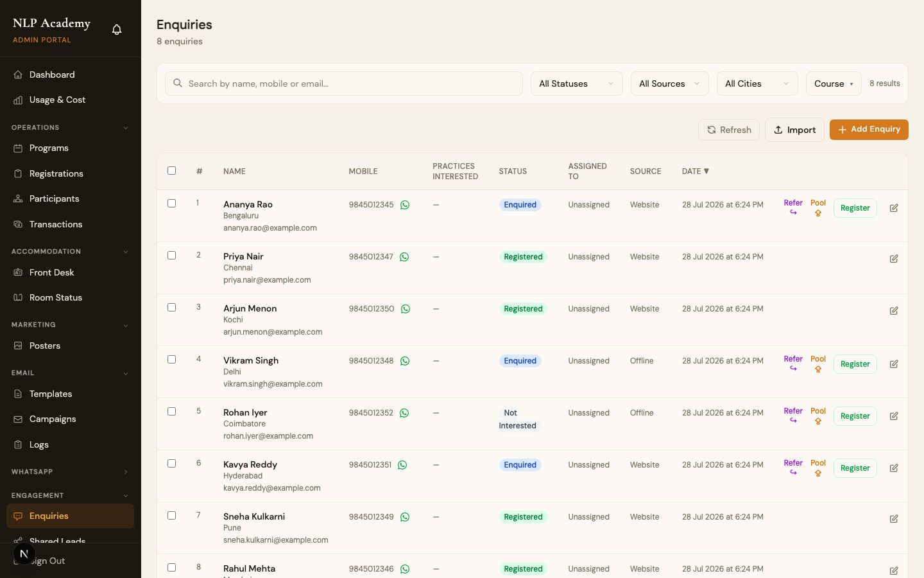
Task: Refer Kavya Reddy's enquiry
Action: (x=793, y=468)
